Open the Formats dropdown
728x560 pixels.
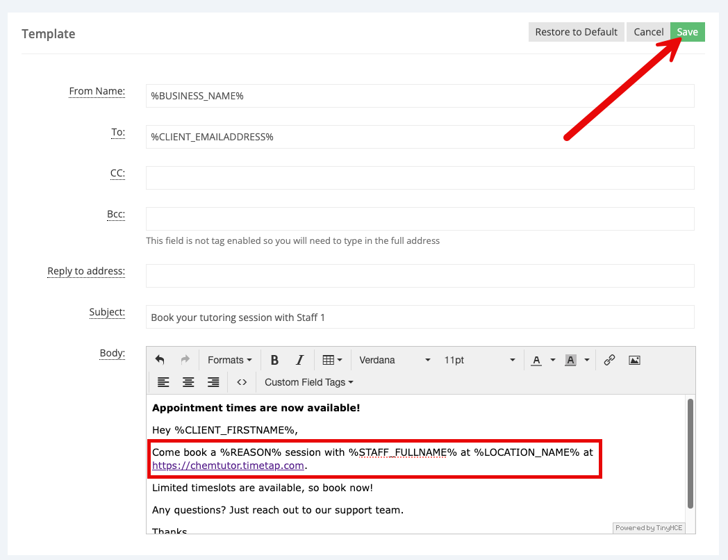pyautogui.click(x=230, y=360)
